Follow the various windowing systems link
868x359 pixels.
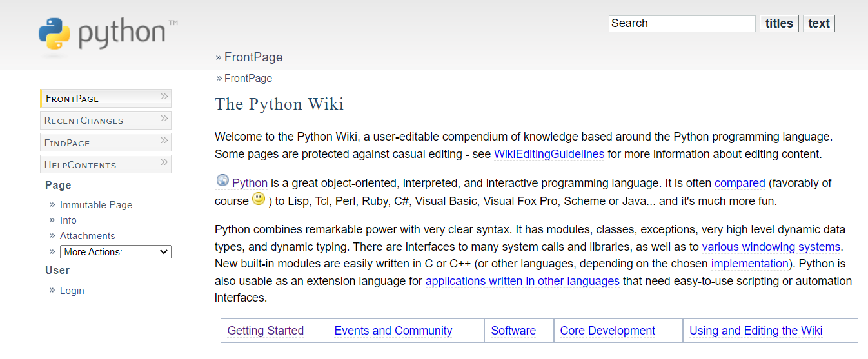tap(771, 247)
